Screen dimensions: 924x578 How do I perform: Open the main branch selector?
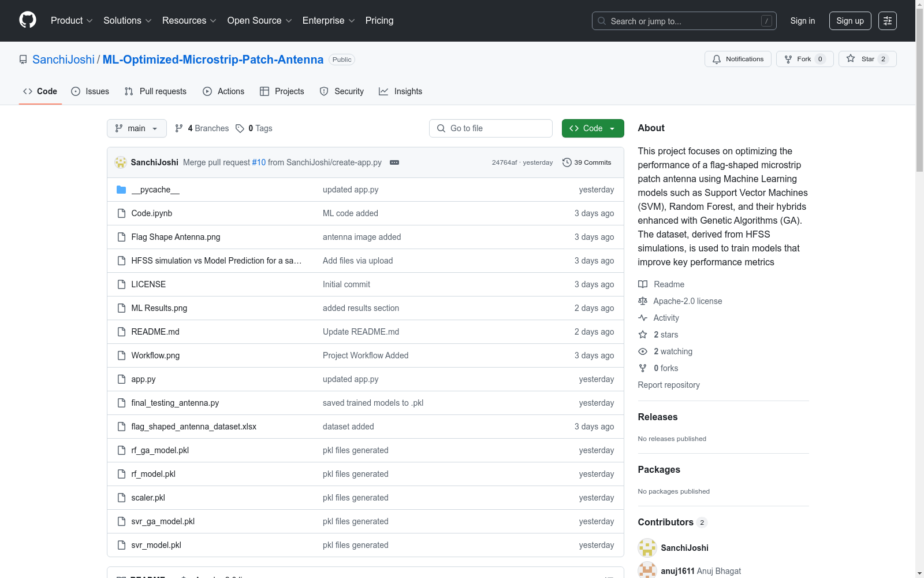point(137,128)
